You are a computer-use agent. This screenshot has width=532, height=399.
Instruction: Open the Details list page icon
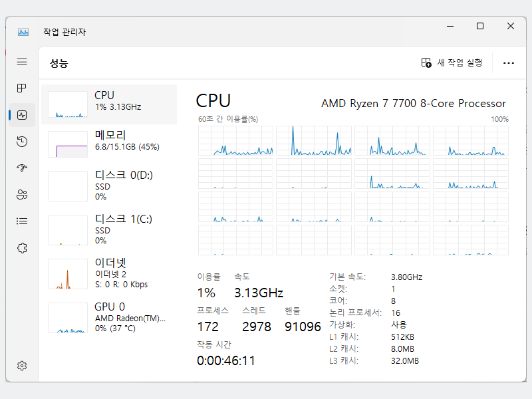(22, 221)
